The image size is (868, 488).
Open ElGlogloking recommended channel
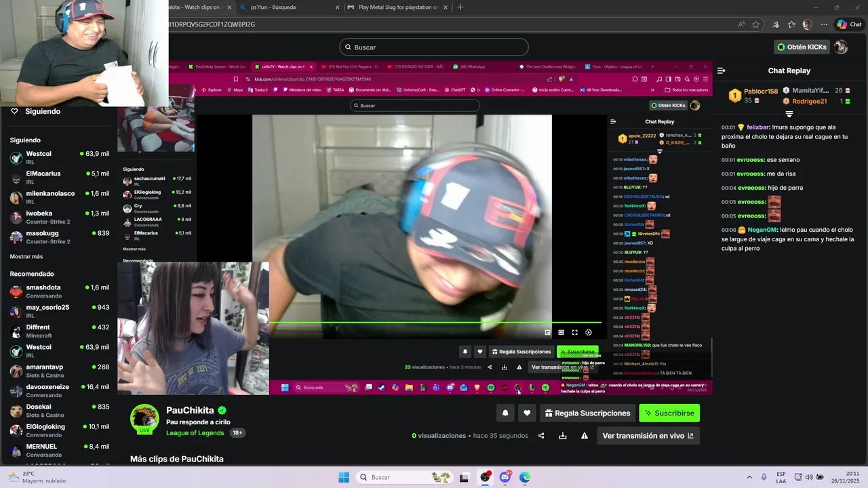pyautogui.click(x=60, y=430)
